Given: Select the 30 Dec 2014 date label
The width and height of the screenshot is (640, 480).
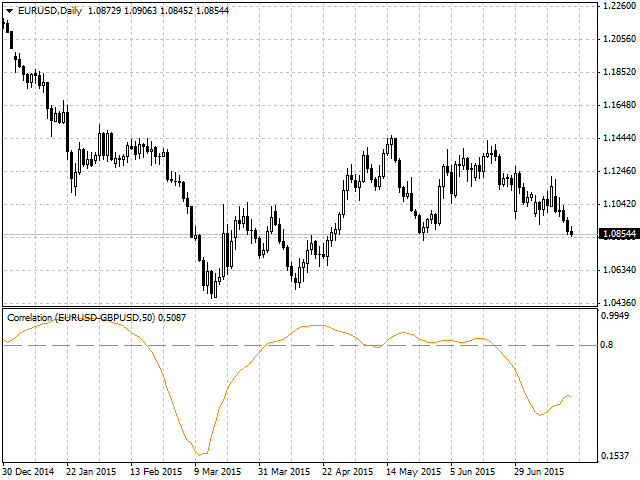Looking at the screenshot, I should (29, 472).
